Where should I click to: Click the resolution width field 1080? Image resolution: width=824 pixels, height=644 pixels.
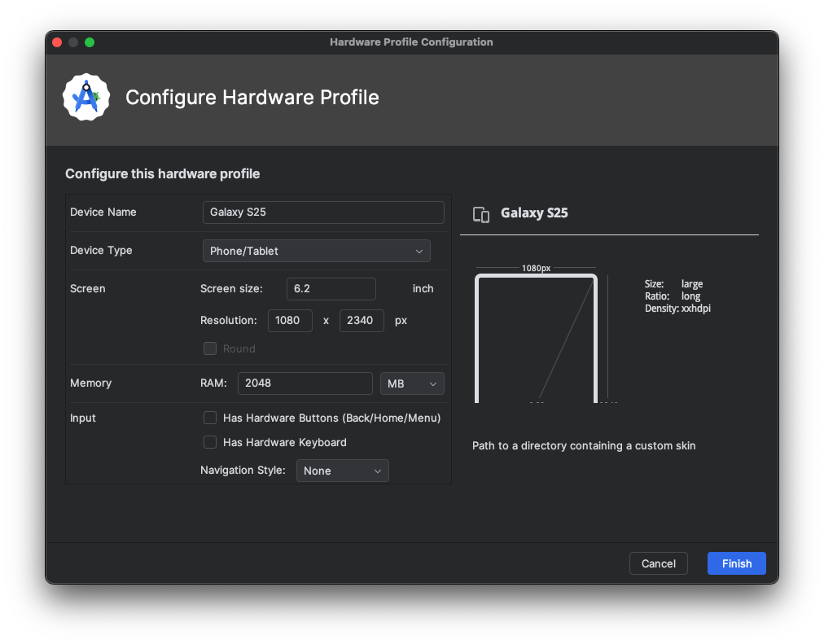click(x=290, y=321)
